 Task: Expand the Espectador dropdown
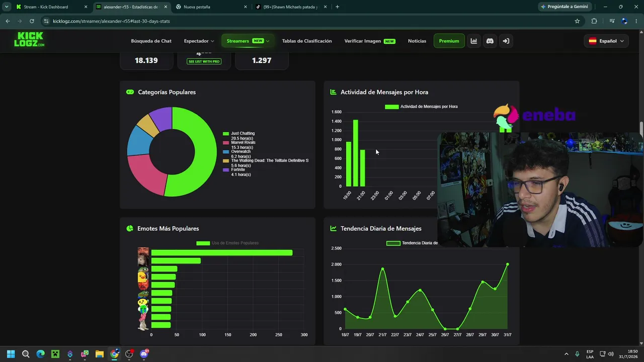199,41
